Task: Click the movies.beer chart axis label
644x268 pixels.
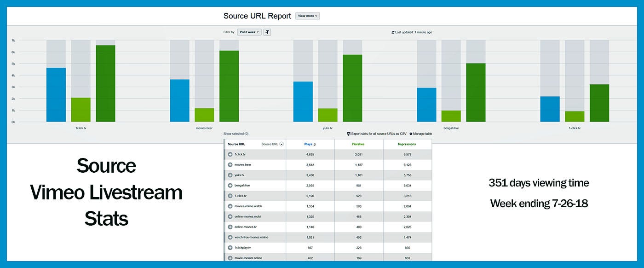Action: (204, 128)
